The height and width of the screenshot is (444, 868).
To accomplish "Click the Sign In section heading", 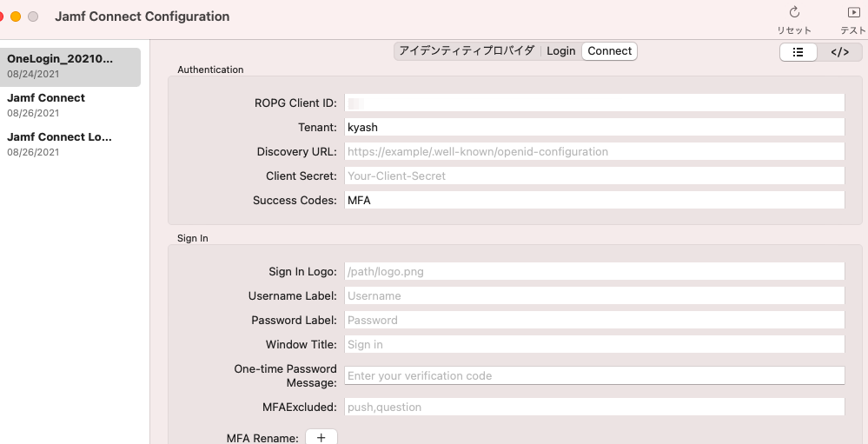I will [193, 238].
